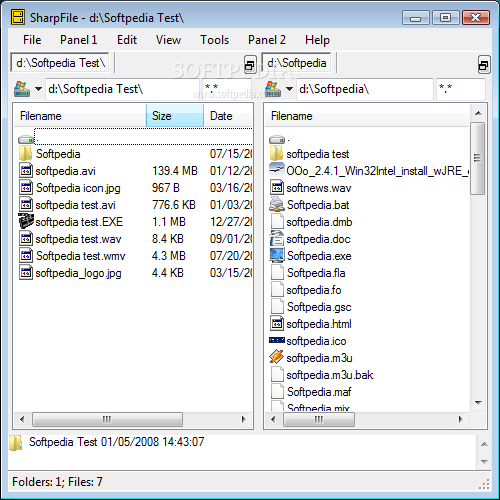Sort left panel by Filename column

click(x=80, y=116)
